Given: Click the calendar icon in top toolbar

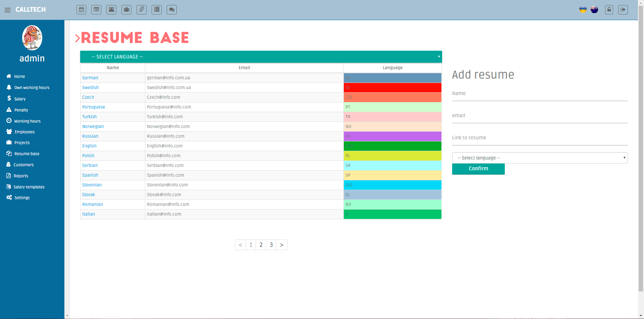Looking at the screenshot, I should [81, 10].
